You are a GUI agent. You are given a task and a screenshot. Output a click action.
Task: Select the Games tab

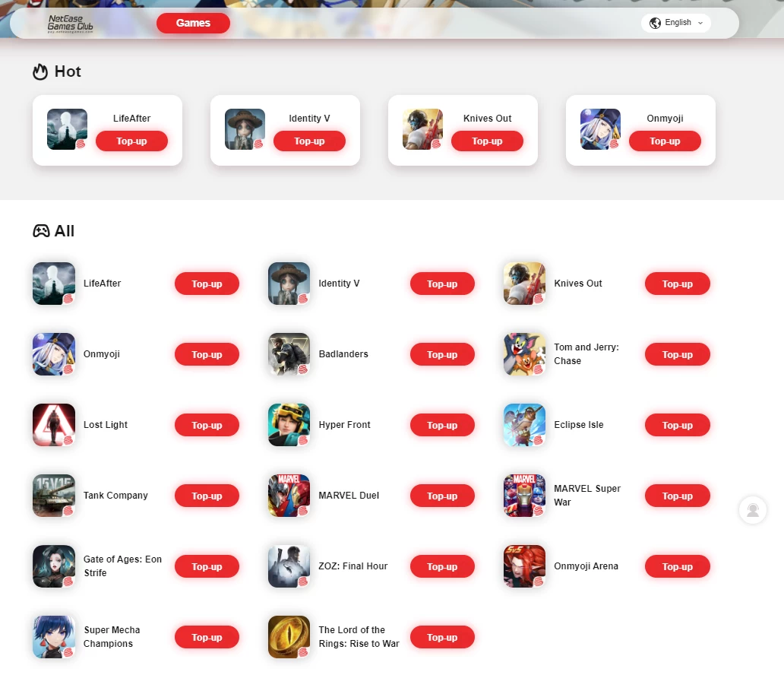tap(193, 23)
